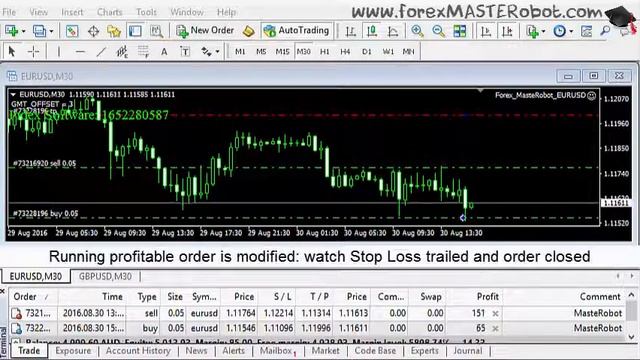The width and height of the screenshot is (640, 360).
Task: Zoom out the chart
Action: pos(438,31)
